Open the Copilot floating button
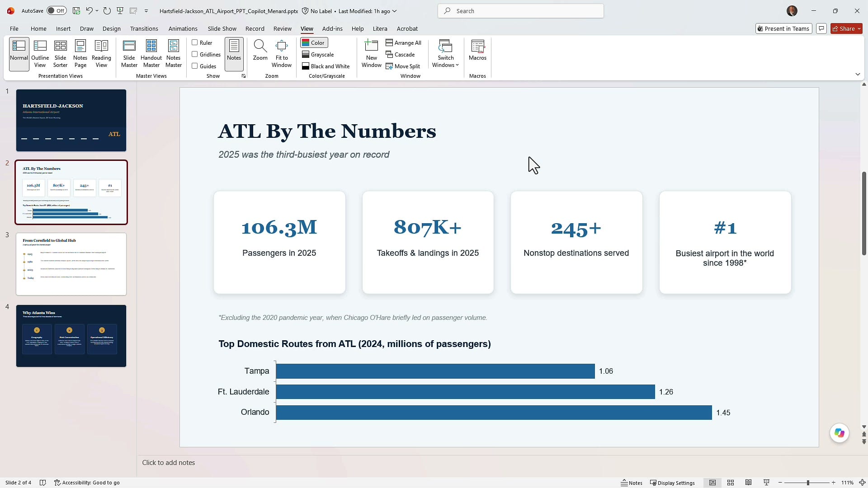The height and width of the screenshot is (488, 868). 840,433
